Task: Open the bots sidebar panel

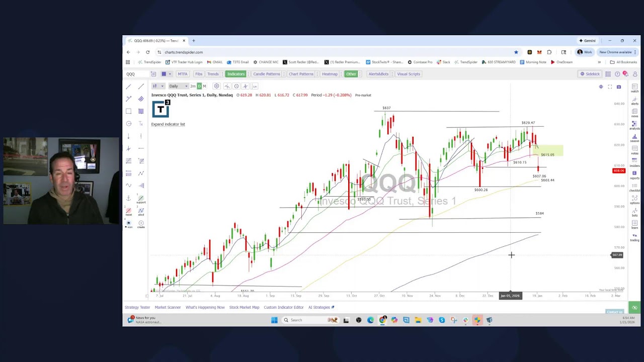Action: pyautogui.click(x=635, y=212)
